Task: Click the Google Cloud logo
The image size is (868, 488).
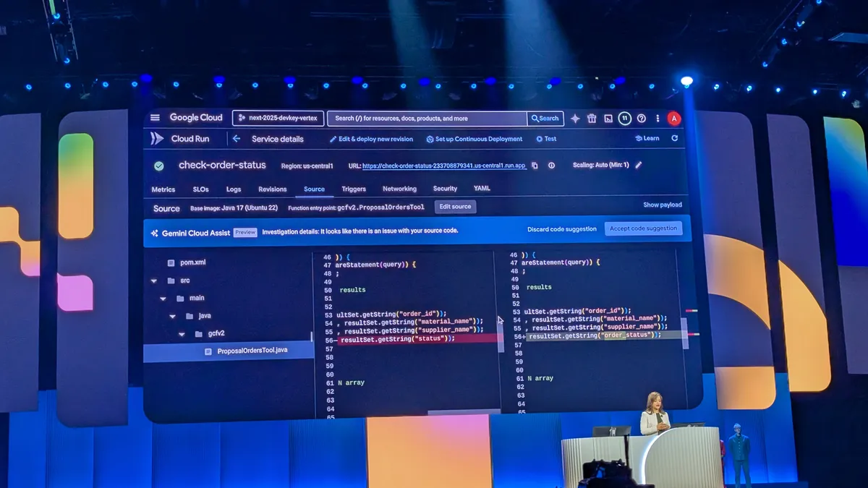Action: [x=196, y=118]
